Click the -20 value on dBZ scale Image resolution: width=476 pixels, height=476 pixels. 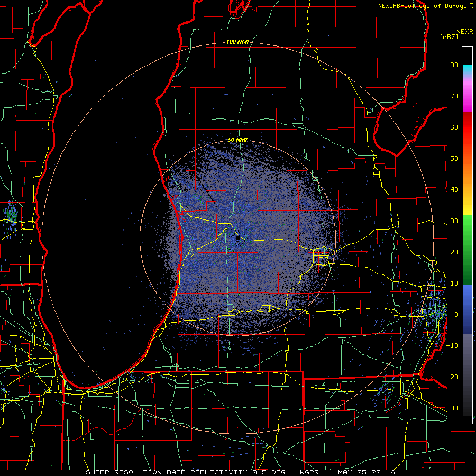click(452, 377)
